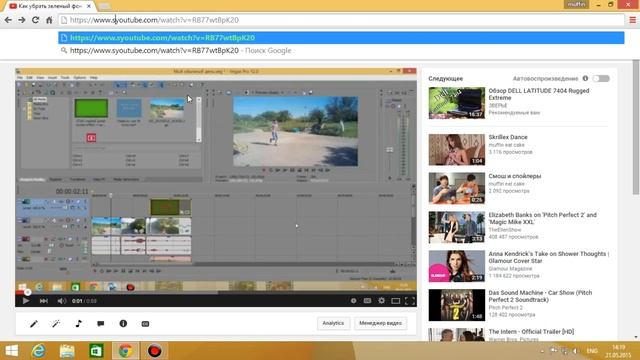640x360 pixels.
Task: Skip to next video in the player
Action: point(44,301)
